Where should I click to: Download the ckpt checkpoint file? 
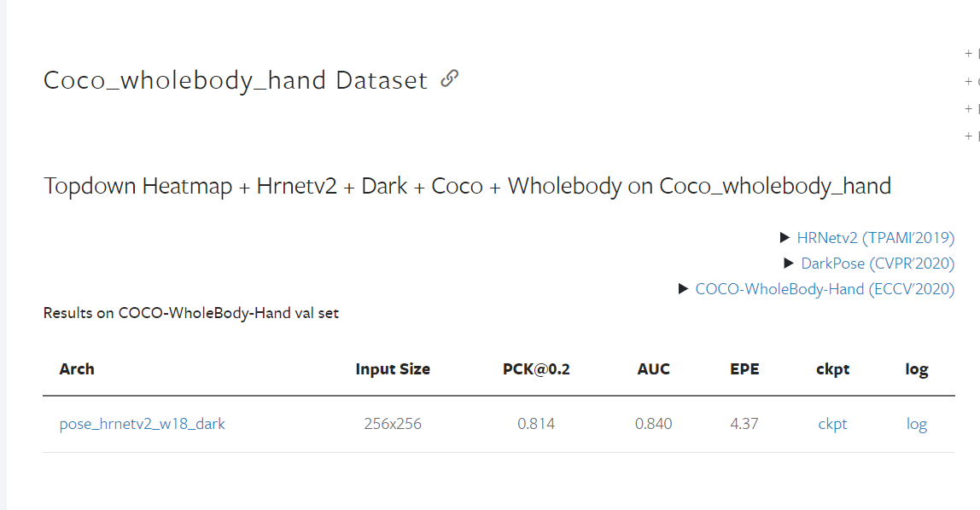click(832, 424)
